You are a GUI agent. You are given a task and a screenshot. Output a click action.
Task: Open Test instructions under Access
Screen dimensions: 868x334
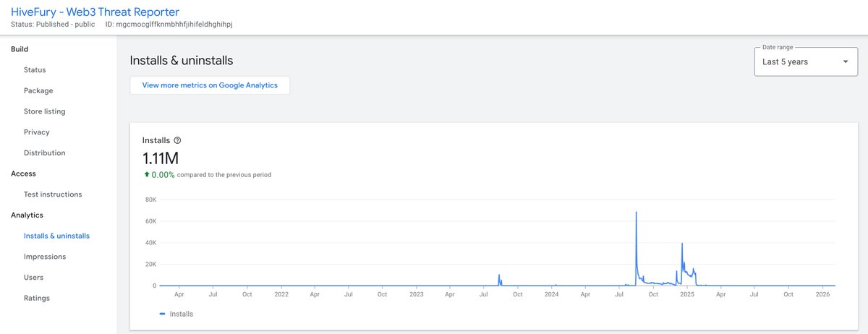tap(53, 194)
